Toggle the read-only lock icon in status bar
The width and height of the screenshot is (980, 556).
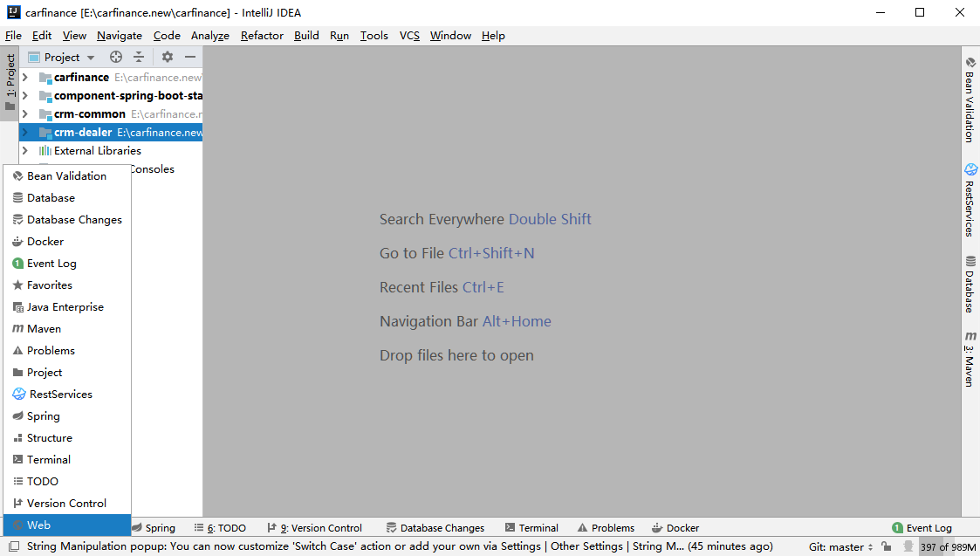pyautogui.click(x=886, y=546)
